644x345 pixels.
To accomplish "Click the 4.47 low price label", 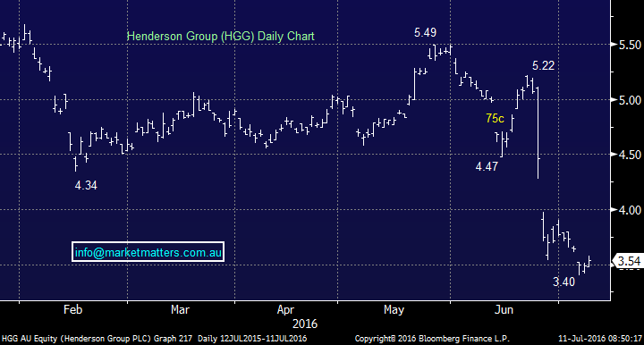I will click(487, 166).
